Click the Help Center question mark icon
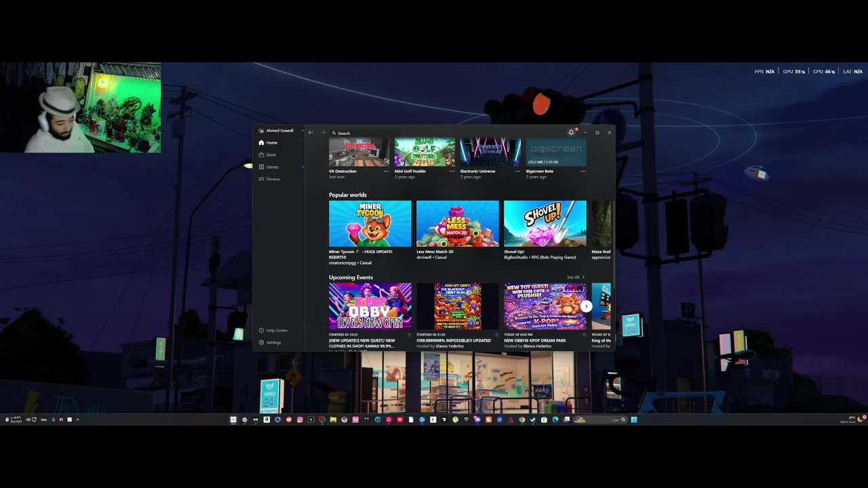 click(261, 331)
